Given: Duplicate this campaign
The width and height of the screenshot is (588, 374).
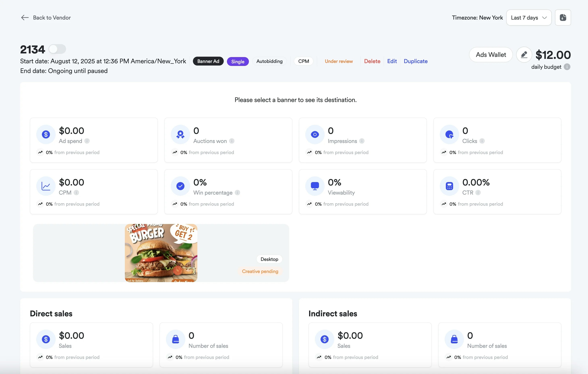Looking at the screenshot, I should click(416, 61).
